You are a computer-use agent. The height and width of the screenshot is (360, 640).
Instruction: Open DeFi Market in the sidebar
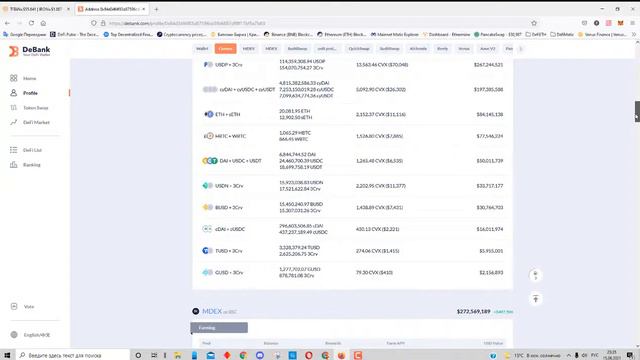pyautogui.click(x=36, y=122)
